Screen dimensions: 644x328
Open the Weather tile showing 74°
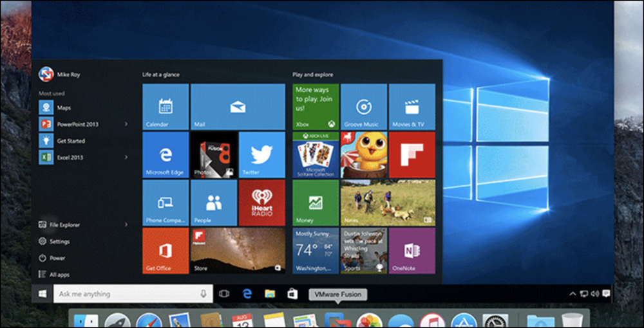tap(316, 251)
